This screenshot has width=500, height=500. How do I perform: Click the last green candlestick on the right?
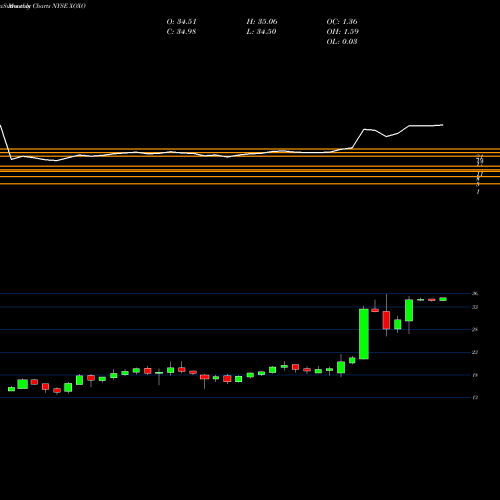443,299
